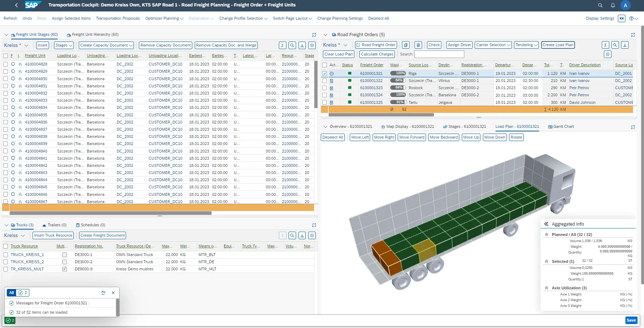Screen dimensions: 644x328
Task: Delete the selected road freight order
Action: 418,45
